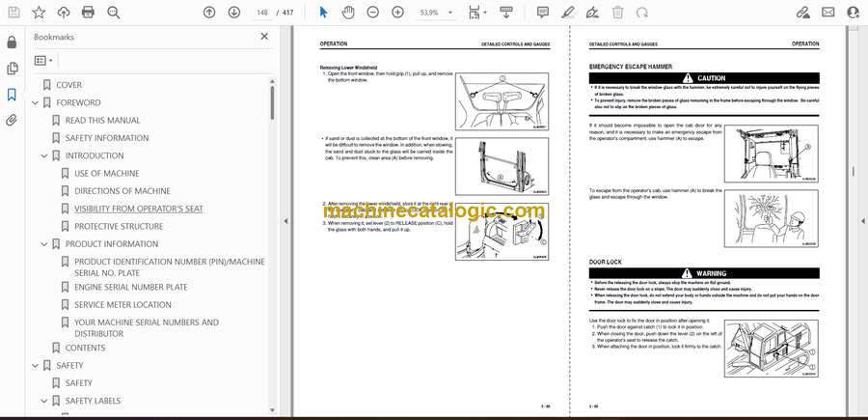This screenshot has height=420, width=868.
Task: Zoom out with the minus icon
Action: 372,13
